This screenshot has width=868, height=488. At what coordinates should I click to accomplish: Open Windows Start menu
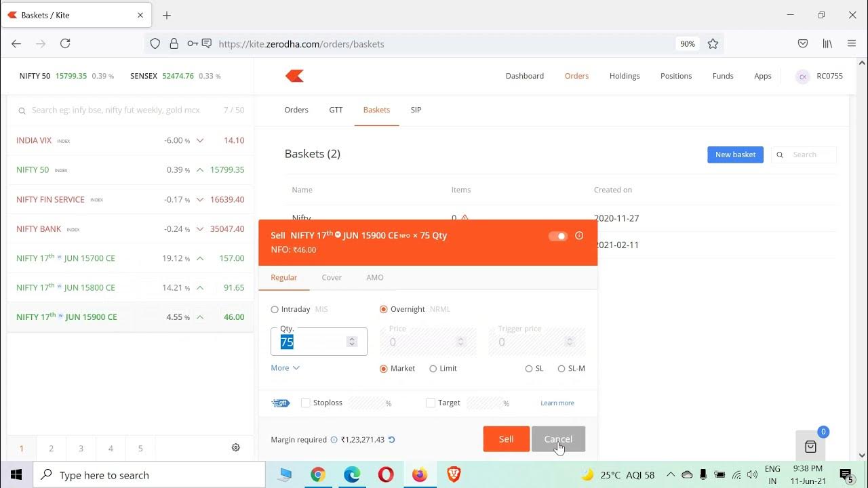click(x=16, y=475)
